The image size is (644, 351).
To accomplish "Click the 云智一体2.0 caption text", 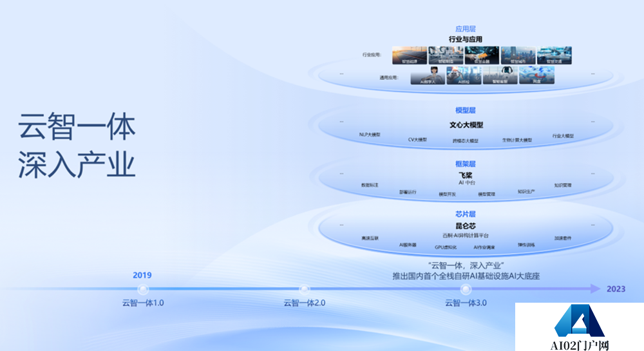I will click(305, 303).
